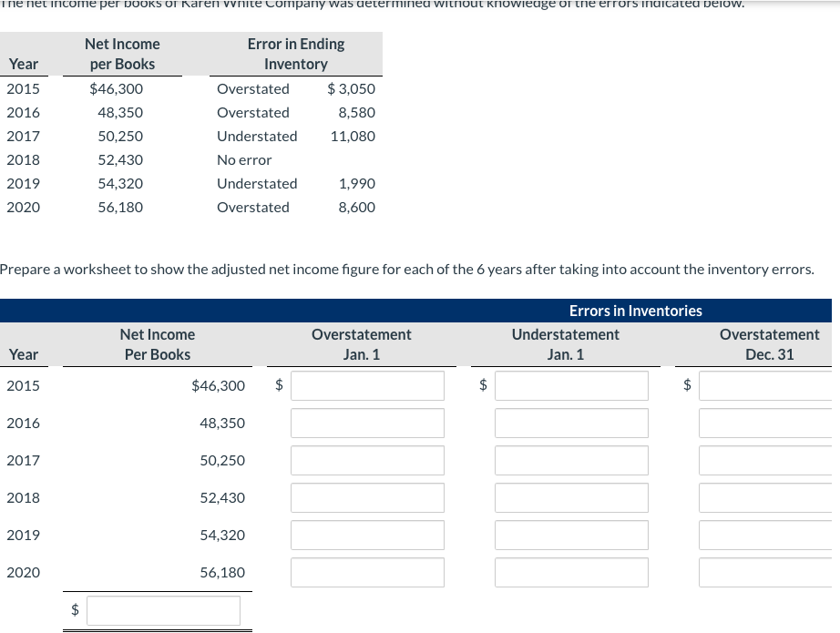The width and height of the screenshot is (840, 633).
Task: Click the Net Income Per Books total field
Action: click(163, 610)
